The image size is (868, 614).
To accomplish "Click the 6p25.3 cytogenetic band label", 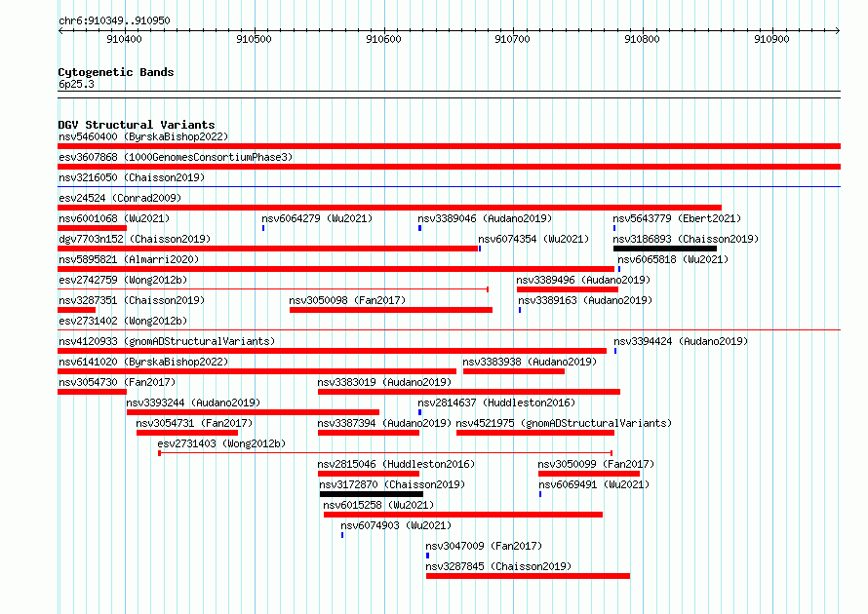I will (x=76, y=84).
